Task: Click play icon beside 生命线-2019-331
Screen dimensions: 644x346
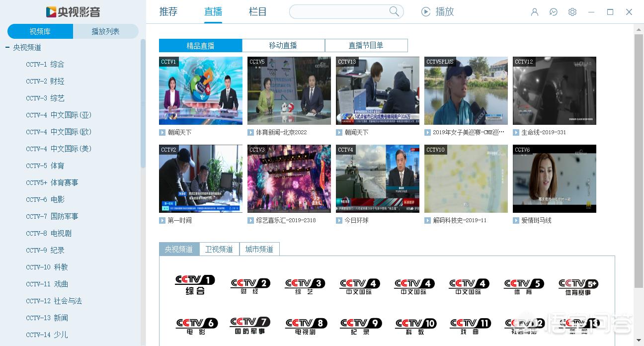Action: (x=516, y=132)
